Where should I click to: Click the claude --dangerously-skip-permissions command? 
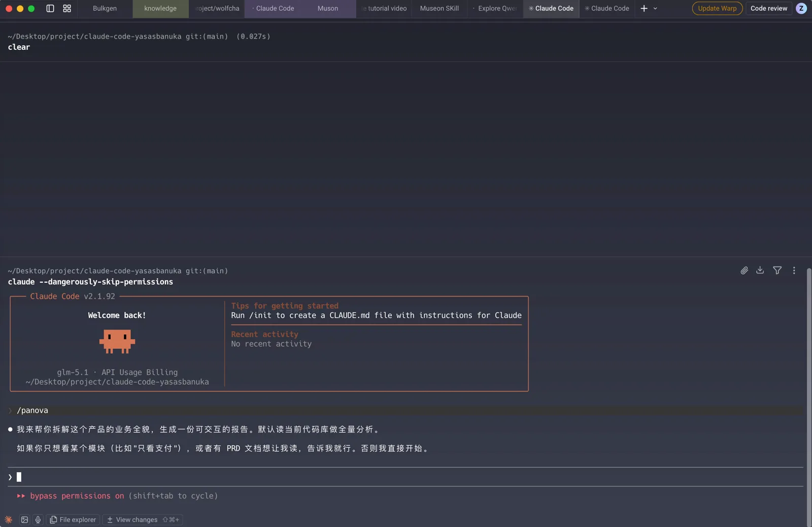(x=90, y=282)
